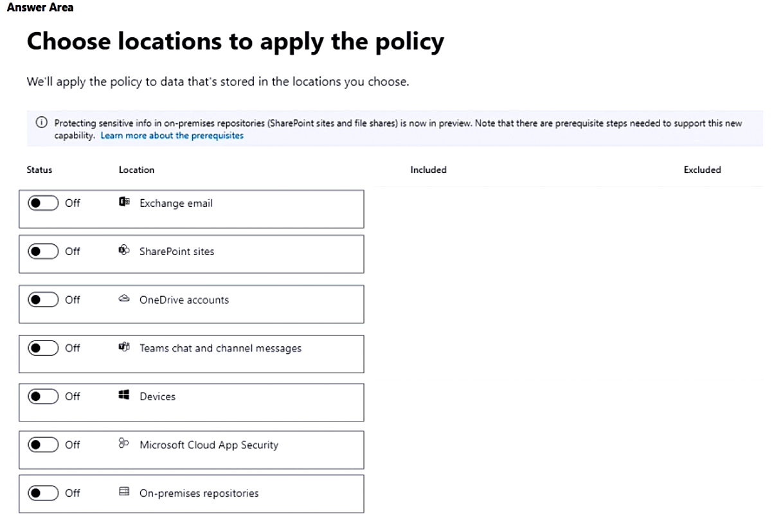Toggle Microsoft Cloud App Security on
The width and height of the screenshot is (772, 532).
(43, 445)
